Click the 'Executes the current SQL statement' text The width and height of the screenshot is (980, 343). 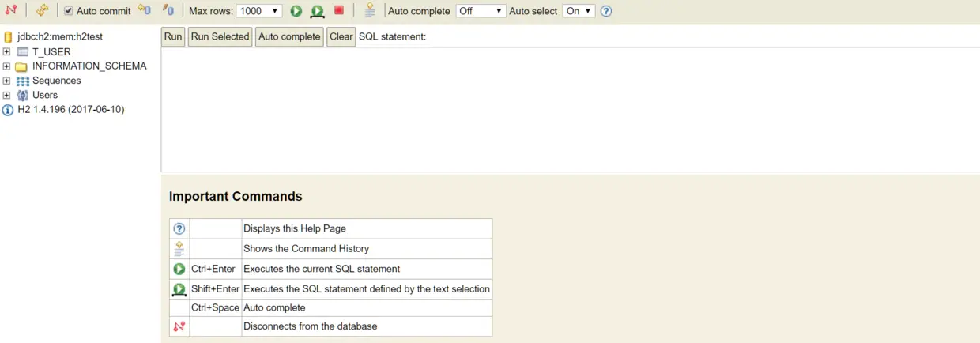point(322,269)
